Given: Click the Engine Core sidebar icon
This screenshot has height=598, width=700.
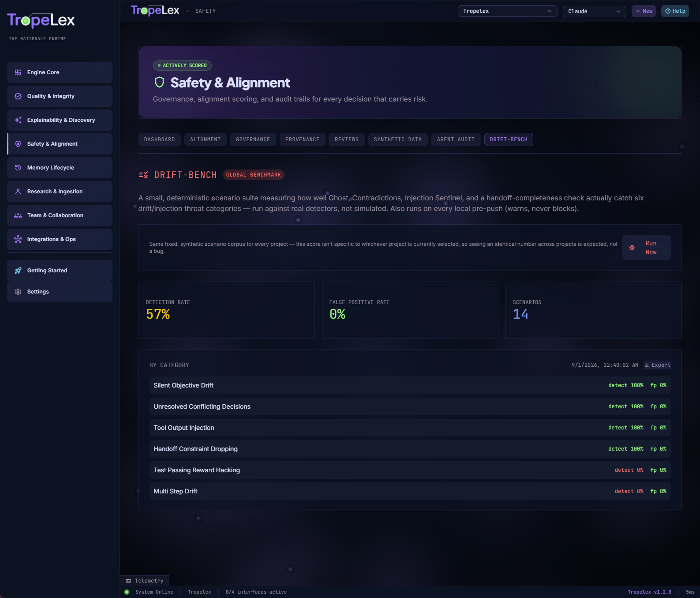Looking at the screenshot, I should (x=18, y=72).
